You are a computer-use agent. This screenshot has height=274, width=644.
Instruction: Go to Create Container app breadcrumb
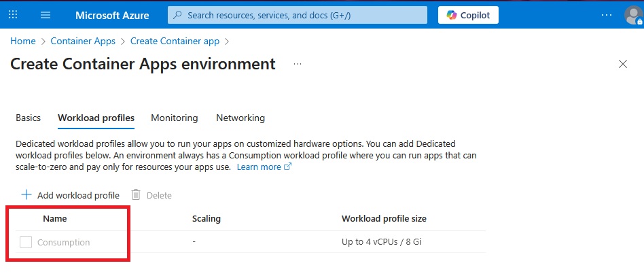pyautogui.click(x=175, y=41)
